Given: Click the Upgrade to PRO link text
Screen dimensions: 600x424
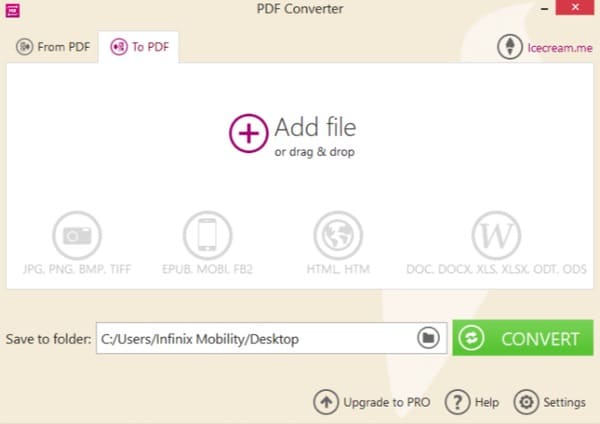Looking at the screenshot, I should (387, 403).
